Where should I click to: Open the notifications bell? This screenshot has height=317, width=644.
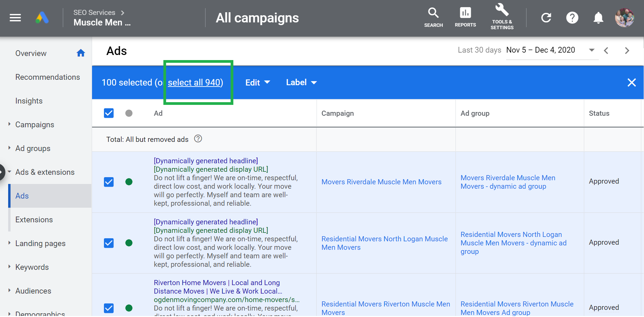point(598,18)
